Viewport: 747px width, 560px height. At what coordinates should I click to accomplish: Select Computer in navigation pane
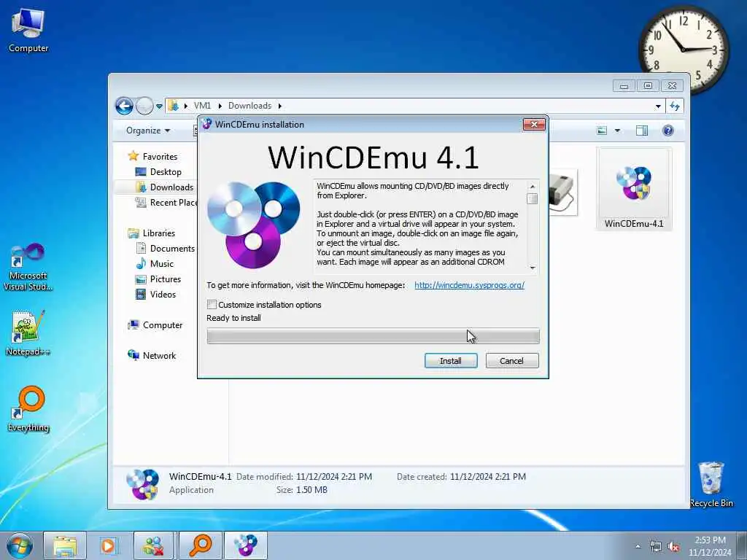pos(163,324)
